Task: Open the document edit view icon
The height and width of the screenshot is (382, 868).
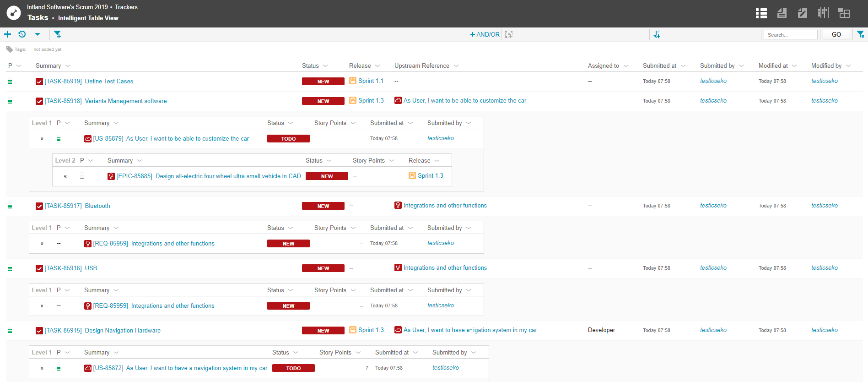Action: [x=802, y=13]
